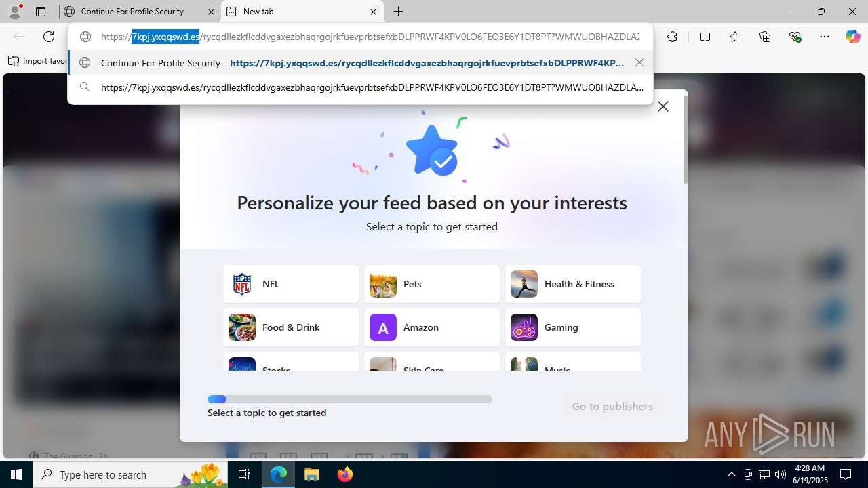Open Firefox from the taskbar
Screen dimensions: 868x488
click(345, 474)
